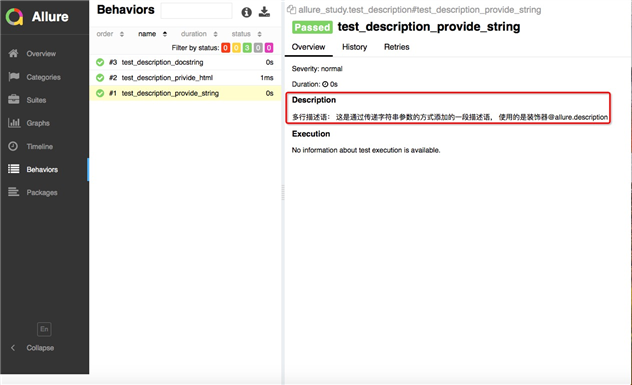
Task: Select test_description_docstring test row
Action: (x=185, y=62)
